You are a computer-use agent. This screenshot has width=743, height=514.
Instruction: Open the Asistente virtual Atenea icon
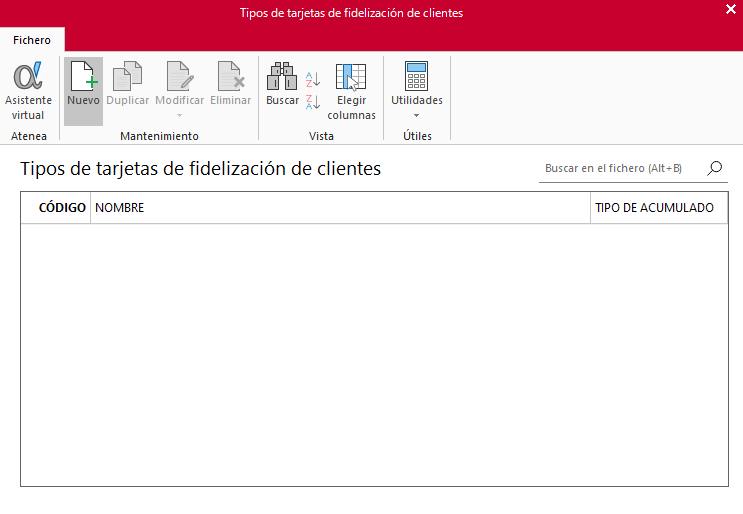pyautogui.click(x=28, y=76)
